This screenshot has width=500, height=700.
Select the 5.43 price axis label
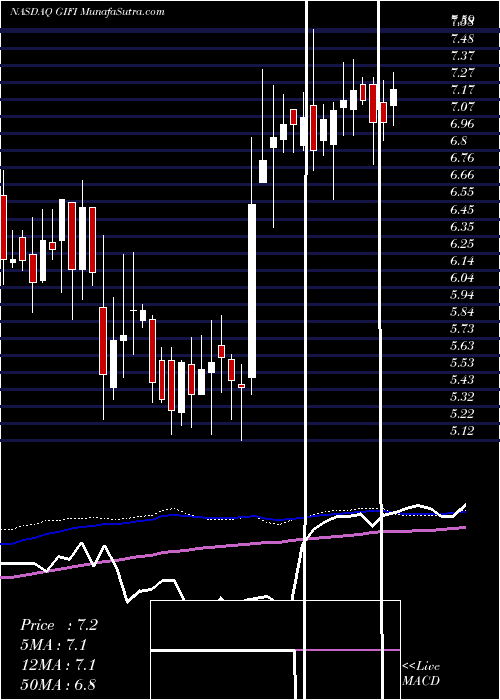tap(462, 379)
